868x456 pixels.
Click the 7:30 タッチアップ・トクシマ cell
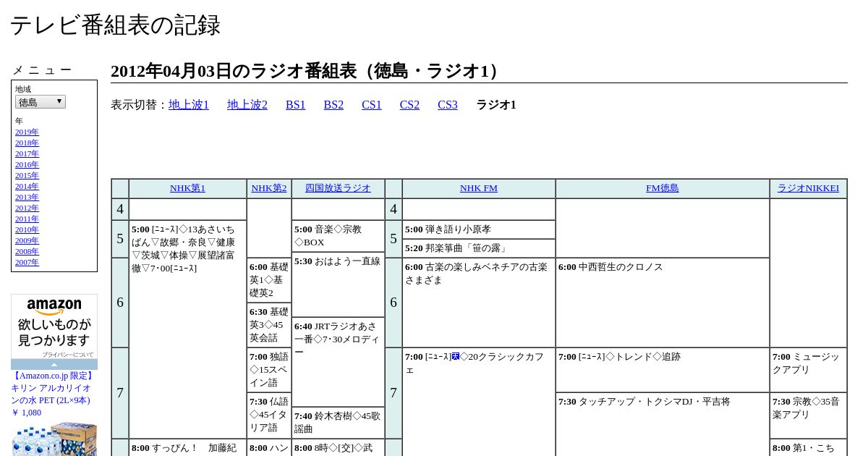coord(663,424)
